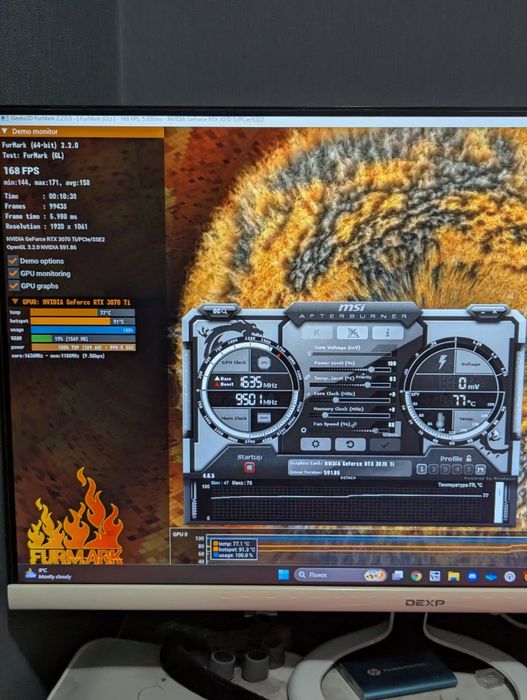This screenshot has height=700, width=527.
Task: Toggle the power/temp limit link icon
Action: [307, 378]
